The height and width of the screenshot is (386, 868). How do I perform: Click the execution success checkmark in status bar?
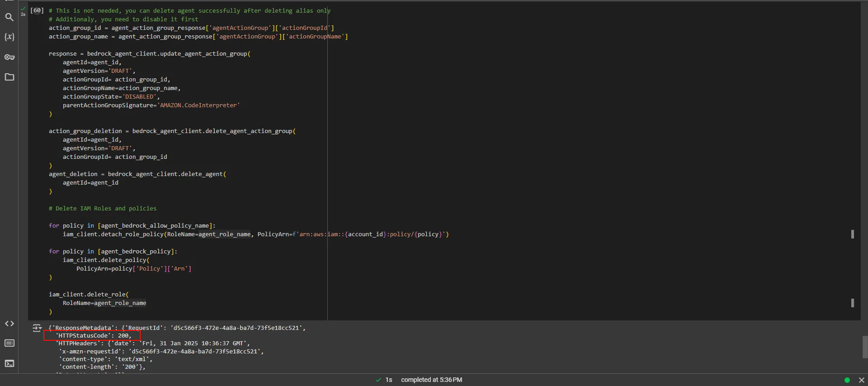click(x=378, y=380)
